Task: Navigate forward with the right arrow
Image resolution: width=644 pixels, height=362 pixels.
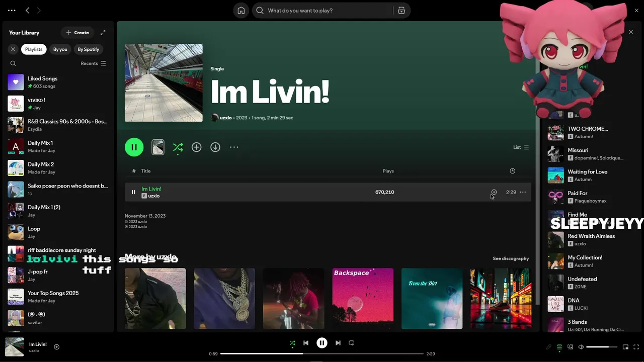Action: (x=39, y=10)
